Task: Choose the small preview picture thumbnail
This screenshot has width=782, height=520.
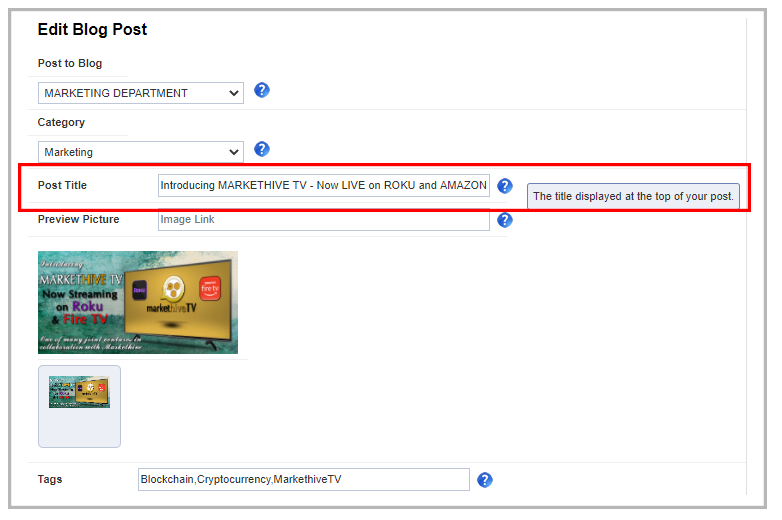Action: (x=79, y=392)
